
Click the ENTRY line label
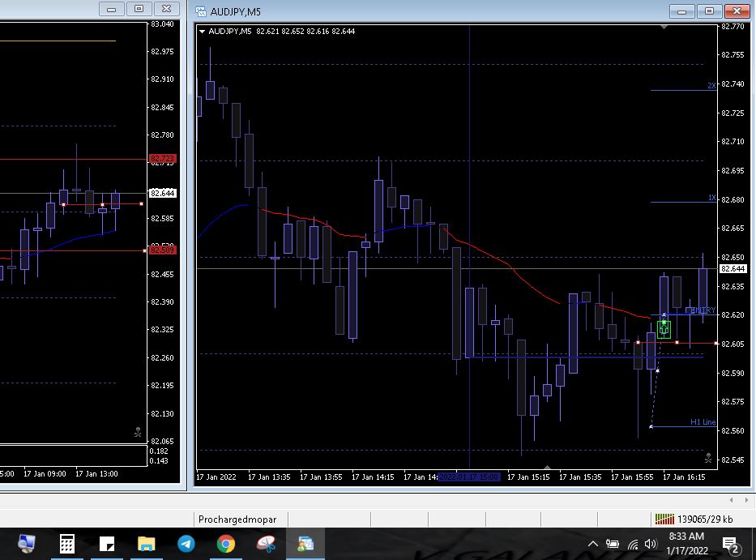(703, 310)
